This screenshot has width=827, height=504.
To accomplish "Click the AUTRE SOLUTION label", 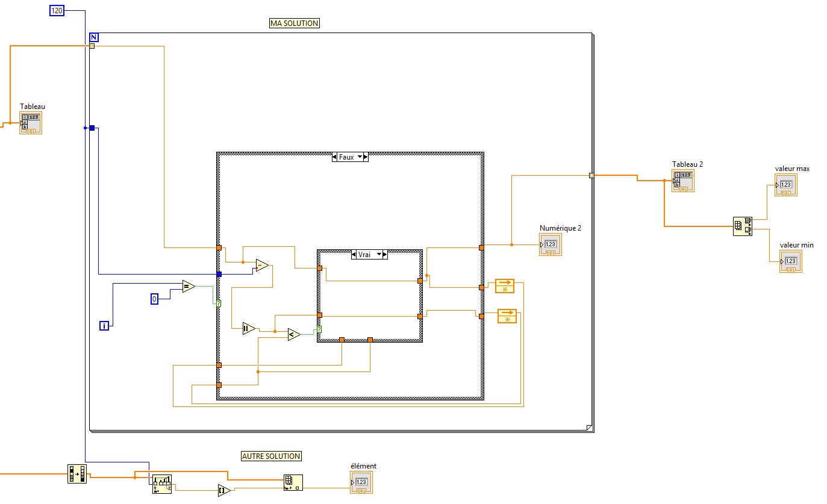I will (x=271, y=456).
